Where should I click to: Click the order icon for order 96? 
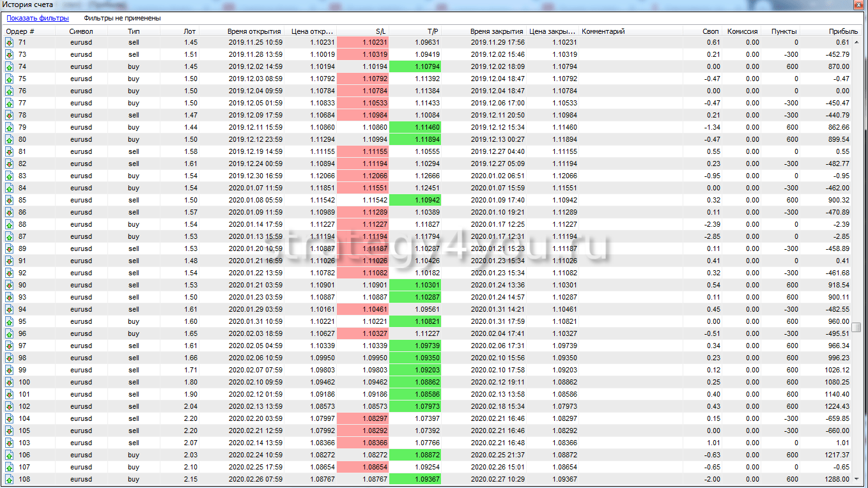[10, 334]
